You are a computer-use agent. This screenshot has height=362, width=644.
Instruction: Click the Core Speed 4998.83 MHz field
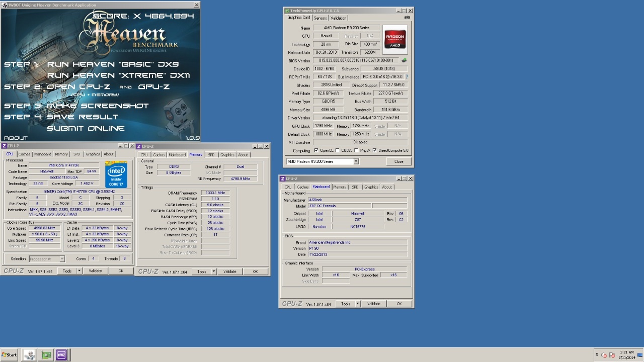point(45,228)
